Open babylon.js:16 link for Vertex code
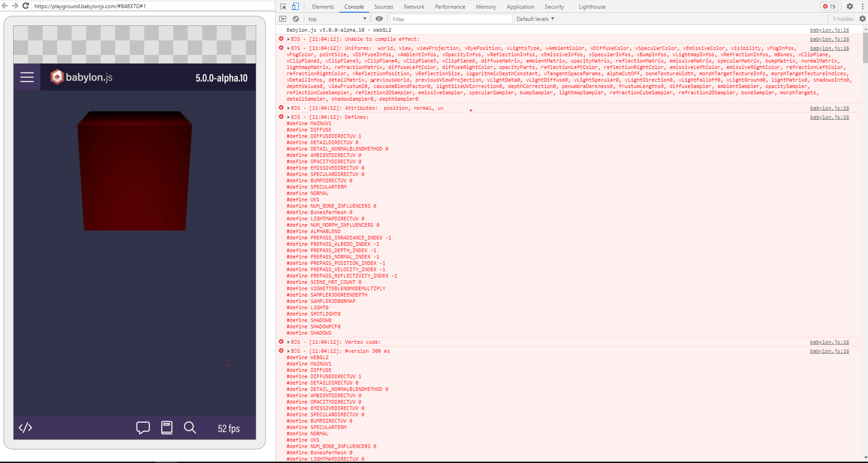Screen dimensions: 868x463 [x=829, y=342]
